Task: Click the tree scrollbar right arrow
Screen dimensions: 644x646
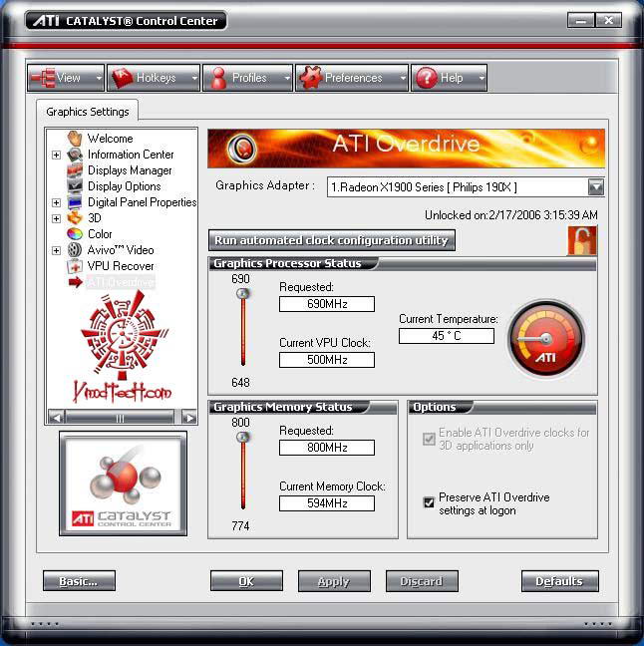Action: 189,418
